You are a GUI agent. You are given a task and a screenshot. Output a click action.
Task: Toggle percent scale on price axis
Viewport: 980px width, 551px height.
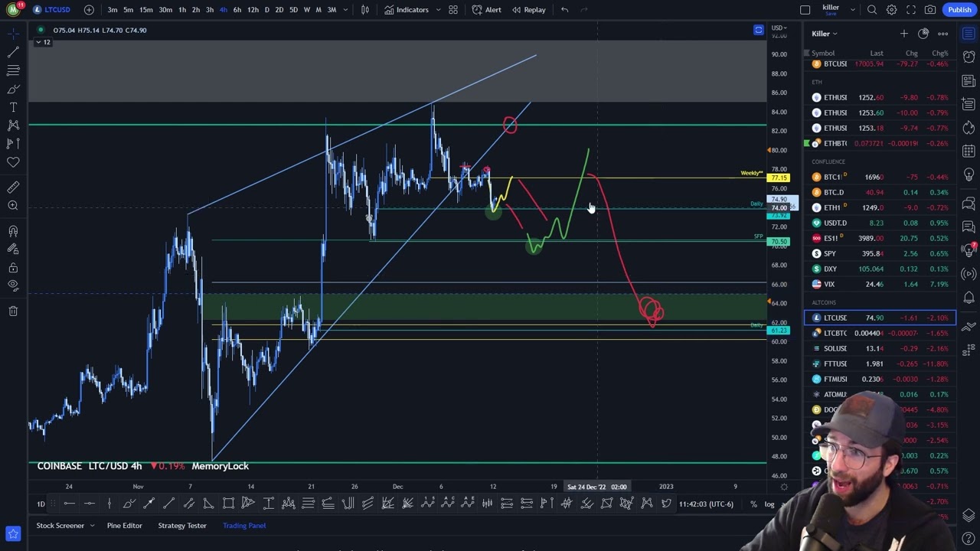[x=754, y=504]
